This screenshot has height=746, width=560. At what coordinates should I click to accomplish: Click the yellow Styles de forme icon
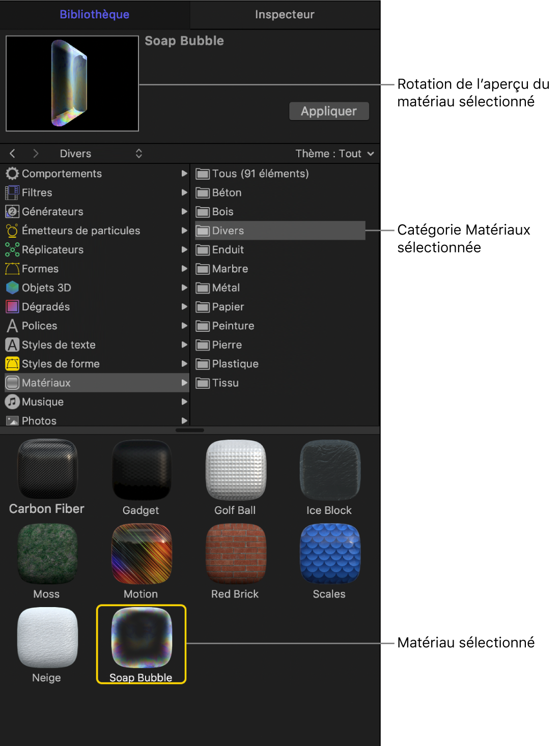pos(12,364)
